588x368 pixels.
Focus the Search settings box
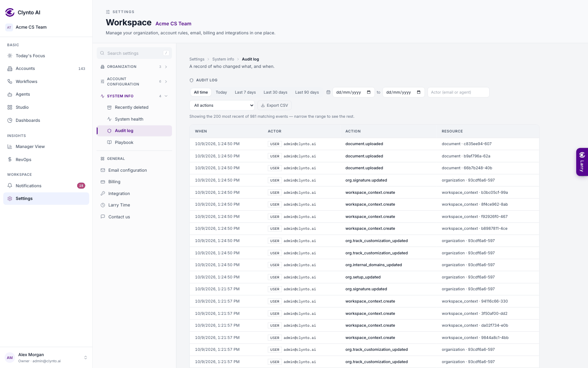(134, 53)
